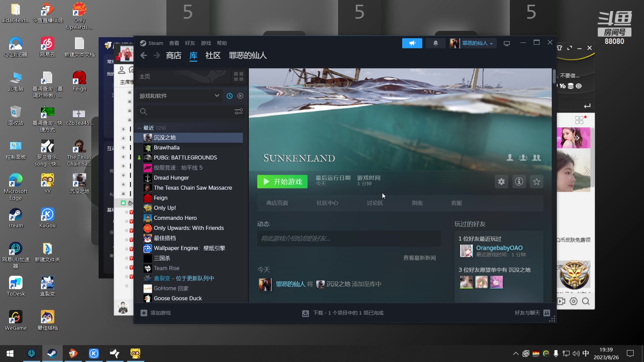644x362 pixels.
Task: Switch library to grid collections view
Action: pyautogui.click(x=238, y=76)
